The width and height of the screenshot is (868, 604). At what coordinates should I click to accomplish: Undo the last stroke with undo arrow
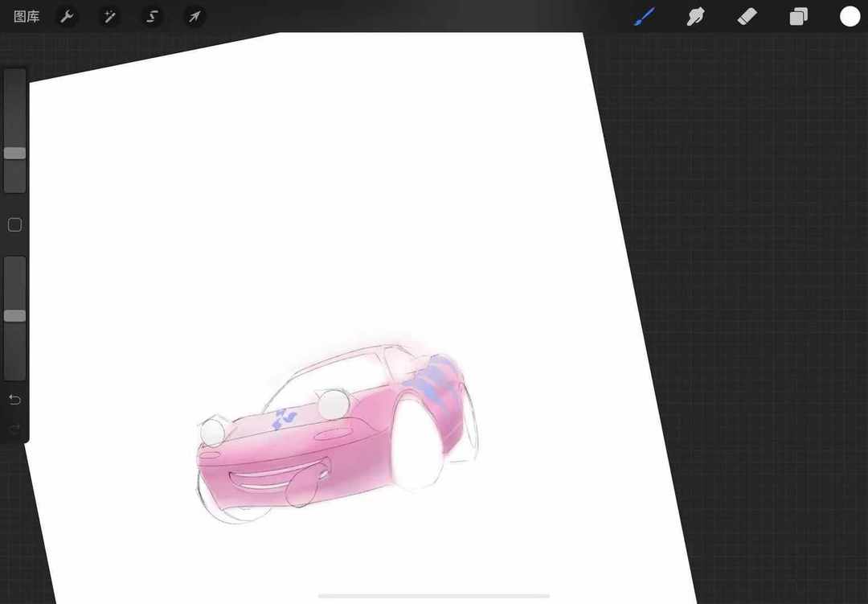(15, 400)
